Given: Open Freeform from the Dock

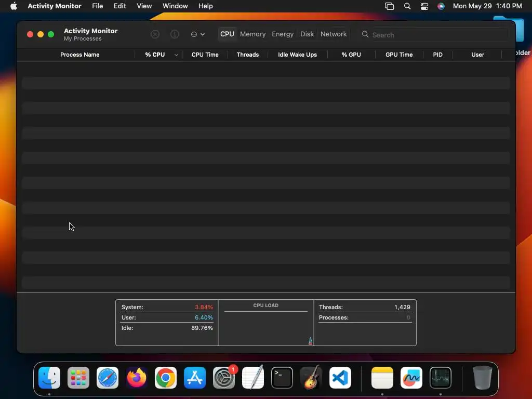Looking at the screenshot, I should 411,378.
